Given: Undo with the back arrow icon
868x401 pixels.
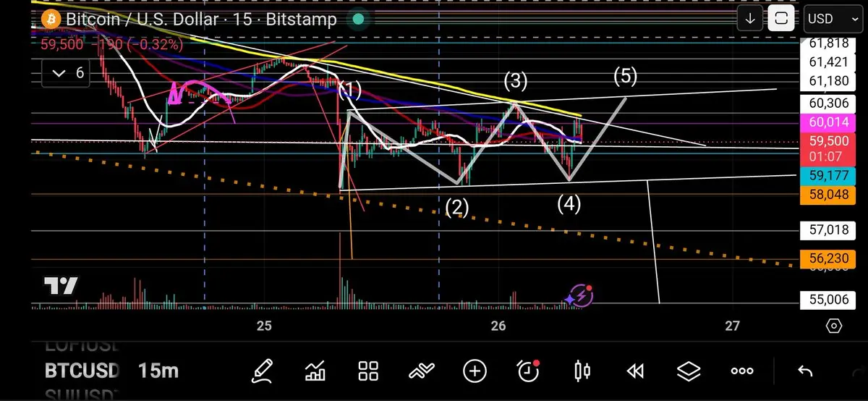Looking at the screenshot, I should click(x=804, y=371).
